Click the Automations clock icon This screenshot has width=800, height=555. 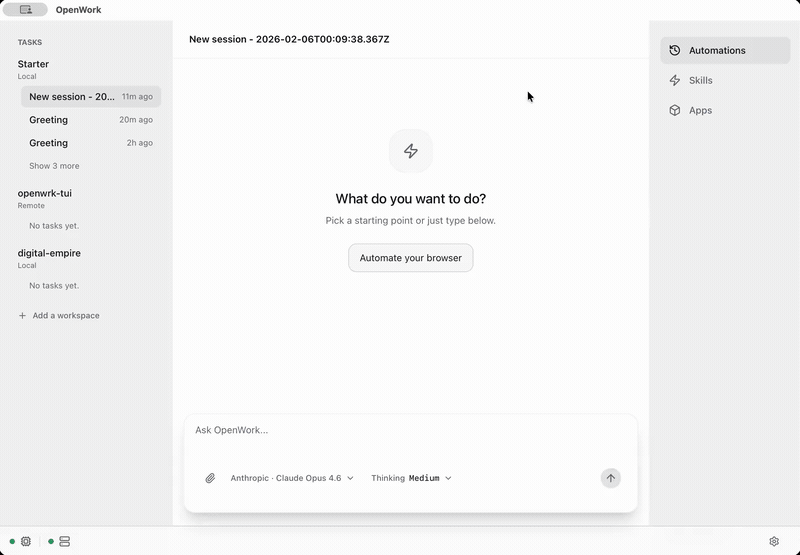[675, 50]
